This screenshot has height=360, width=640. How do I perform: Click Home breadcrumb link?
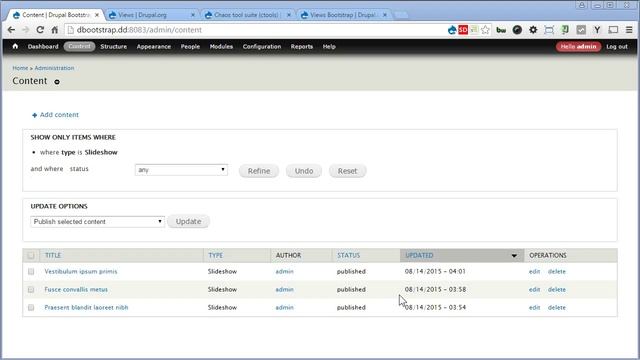click(20, 68)
